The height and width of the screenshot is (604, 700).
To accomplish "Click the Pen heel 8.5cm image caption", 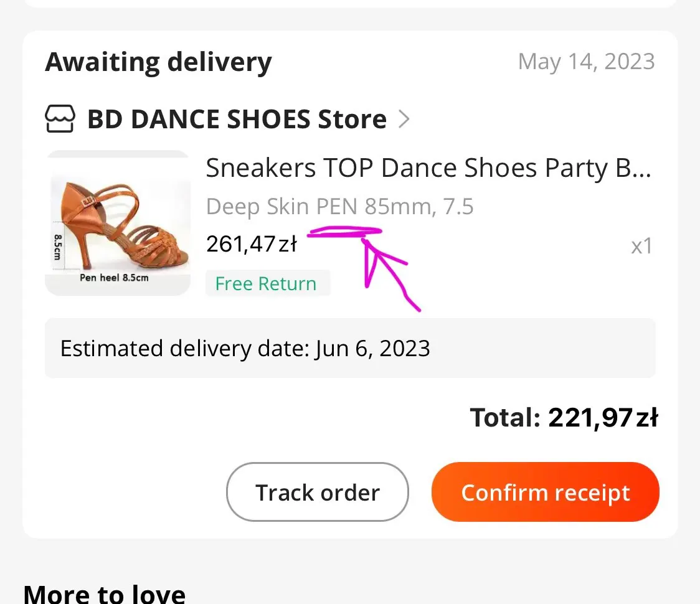I will tap(114, 278).
